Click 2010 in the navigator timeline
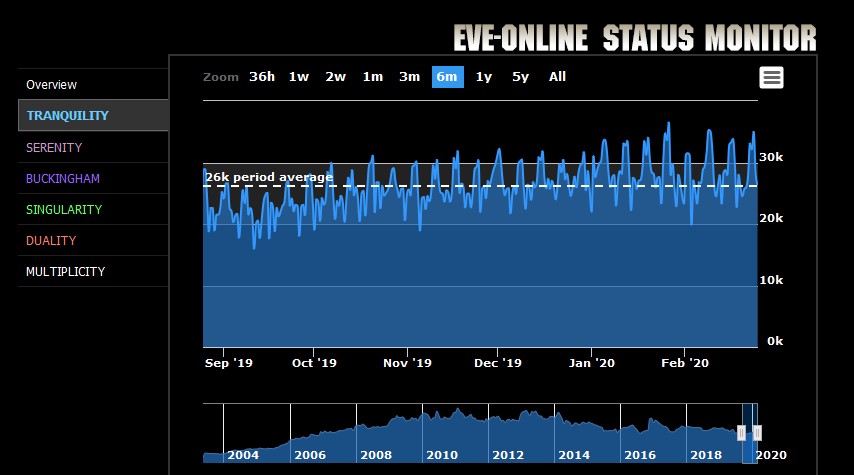 (442, 455)
